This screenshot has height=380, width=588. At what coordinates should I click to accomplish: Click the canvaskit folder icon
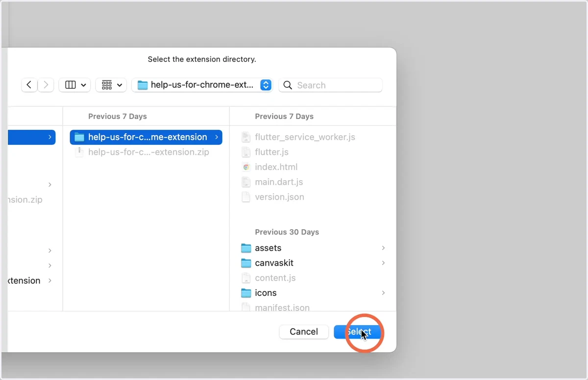click(x=246, y=263)
